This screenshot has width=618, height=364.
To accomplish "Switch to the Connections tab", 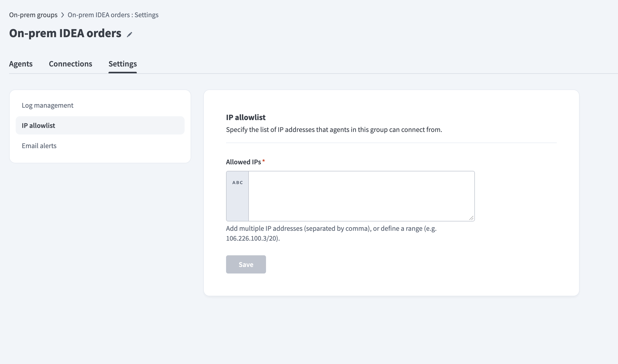I will pos(70,64).
